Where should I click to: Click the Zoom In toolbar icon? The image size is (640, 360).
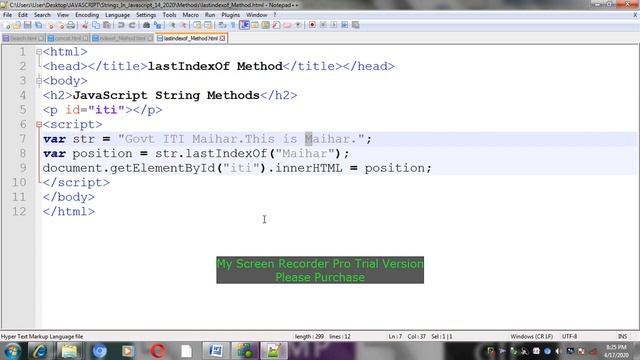click(x=172, y=25)
